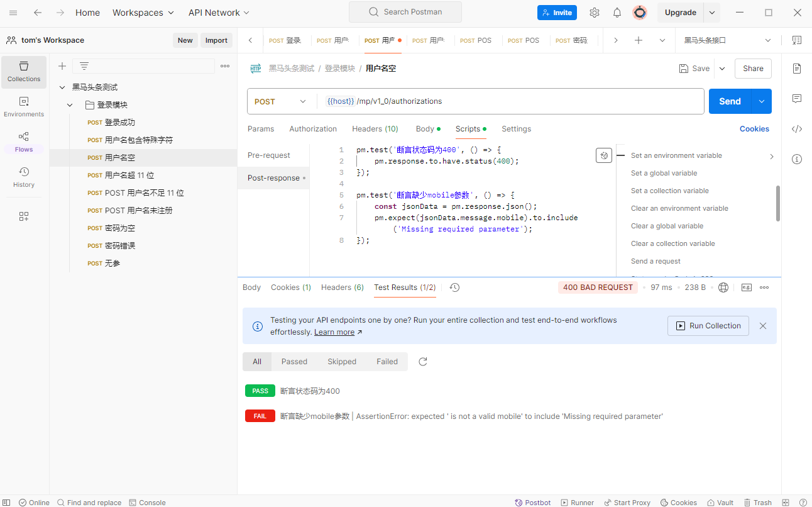Screen dimensions: 812x507
Task: Click the Share button
Action: coord(753,69)
